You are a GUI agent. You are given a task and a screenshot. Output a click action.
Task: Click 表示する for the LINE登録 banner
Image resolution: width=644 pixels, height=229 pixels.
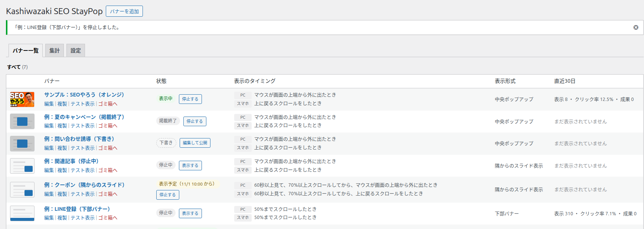190,213
